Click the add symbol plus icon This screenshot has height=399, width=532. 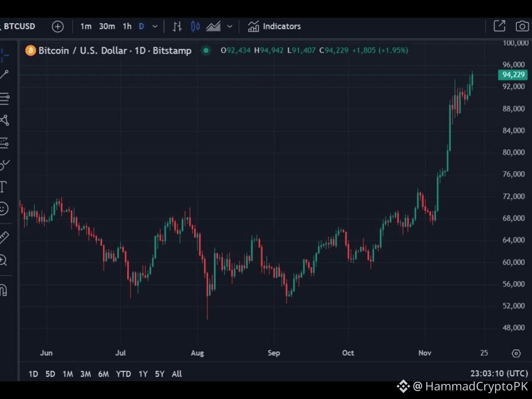58,27
